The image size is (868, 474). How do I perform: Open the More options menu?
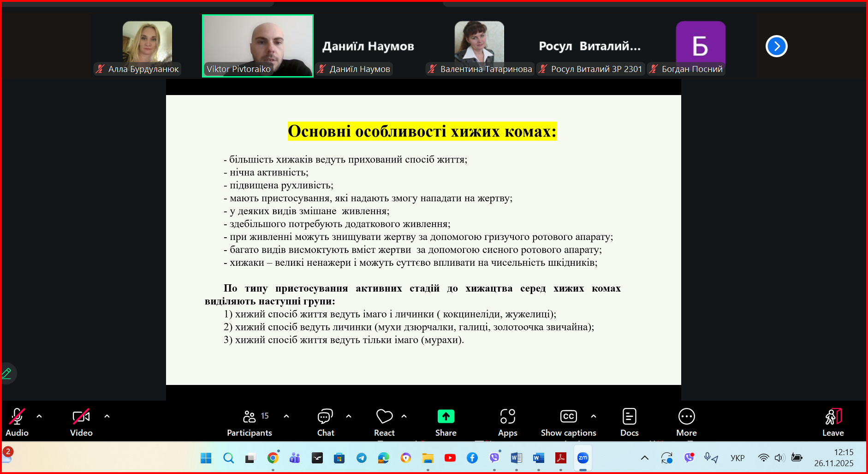(686, 422)
